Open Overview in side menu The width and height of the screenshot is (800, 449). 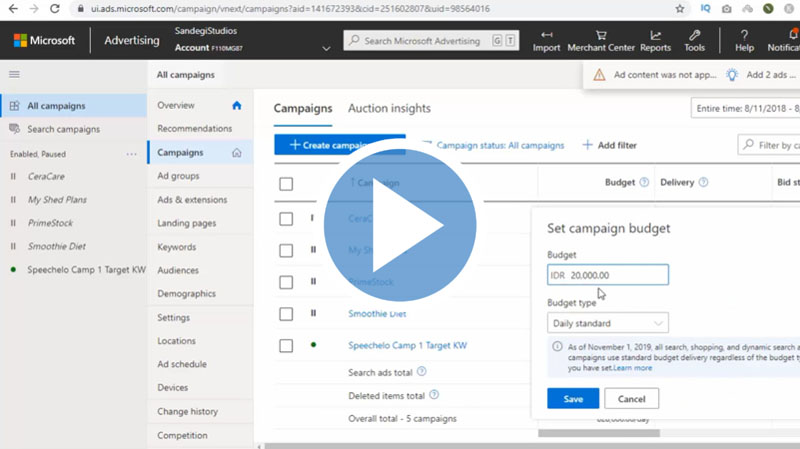[176, 105]
